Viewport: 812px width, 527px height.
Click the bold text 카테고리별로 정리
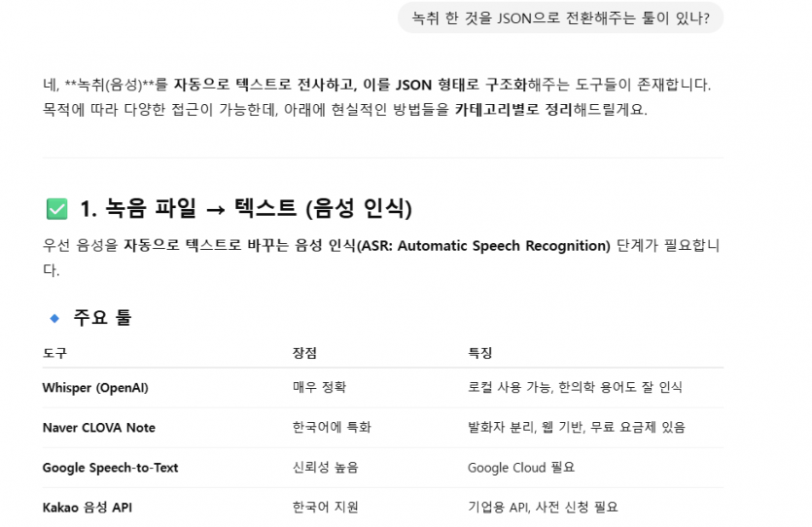tap(513, 110)
